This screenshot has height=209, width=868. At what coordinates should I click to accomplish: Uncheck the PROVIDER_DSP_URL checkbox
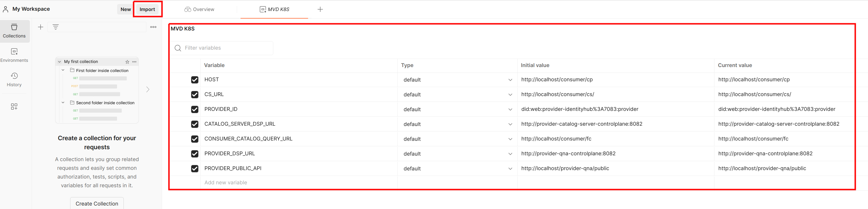tap(195, 154)
